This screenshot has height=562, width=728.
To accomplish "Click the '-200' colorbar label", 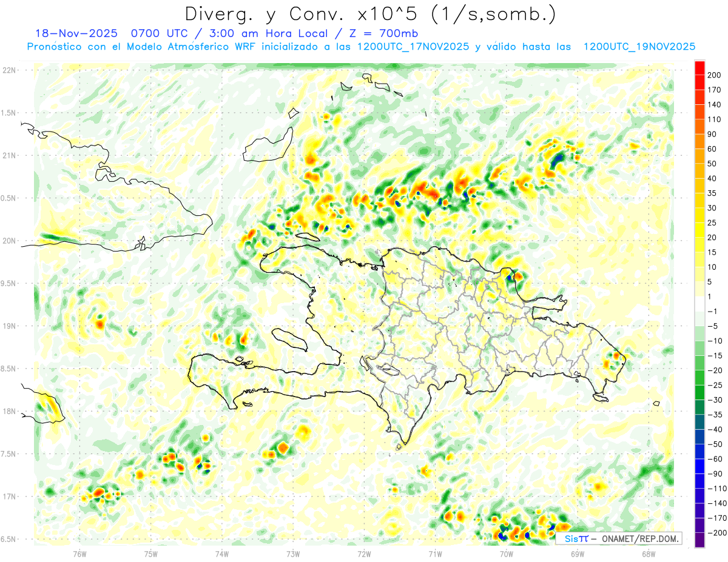I will point(716,533).
